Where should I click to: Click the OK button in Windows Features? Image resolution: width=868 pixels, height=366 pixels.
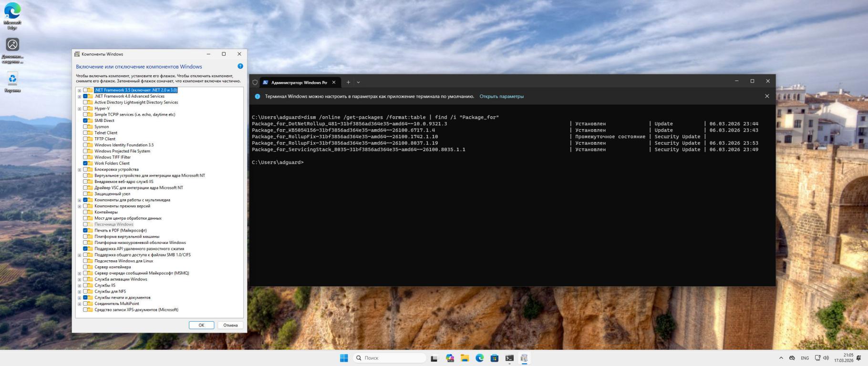201,325
